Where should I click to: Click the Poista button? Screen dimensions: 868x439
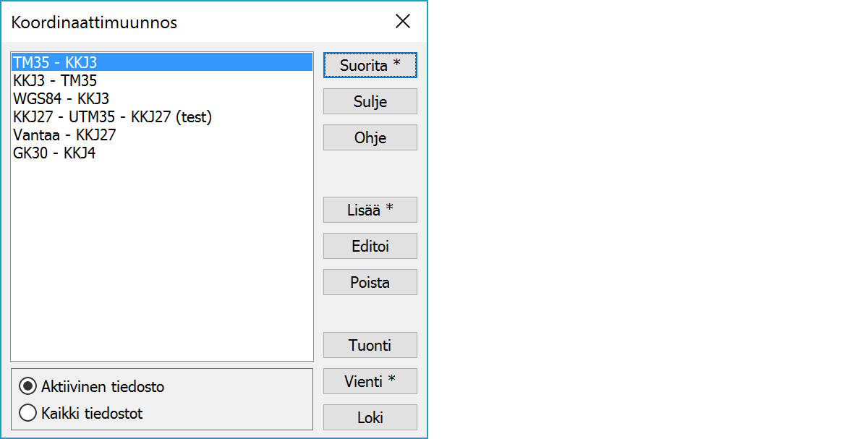click(x=370, y=282)
